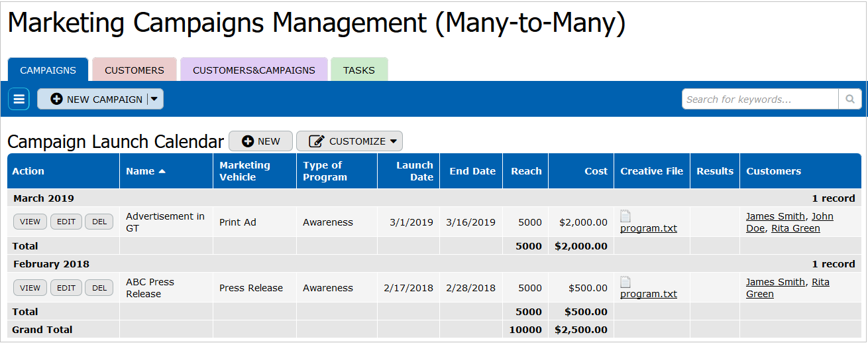Edit the ABC Press Release campaign
Screen dimensions: 868x343
66,288
